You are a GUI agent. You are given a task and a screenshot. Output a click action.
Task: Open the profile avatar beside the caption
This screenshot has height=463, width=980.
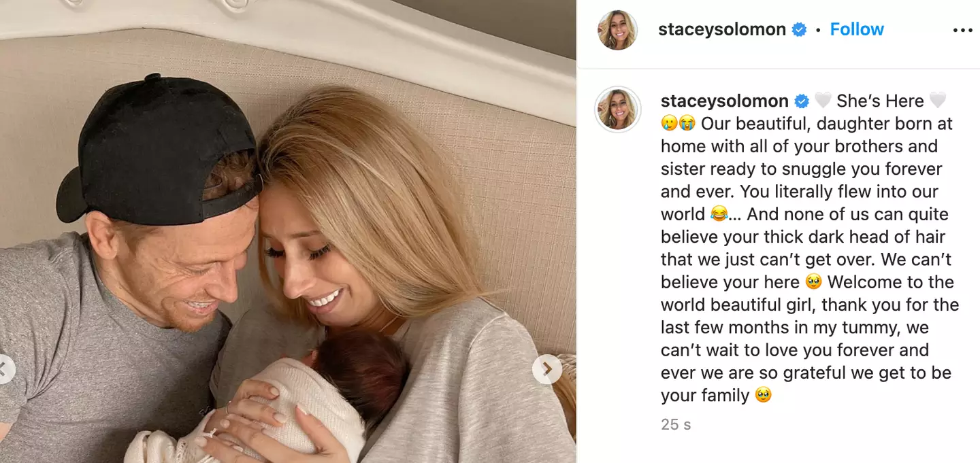pyautogui.click(x=617, y=109)
